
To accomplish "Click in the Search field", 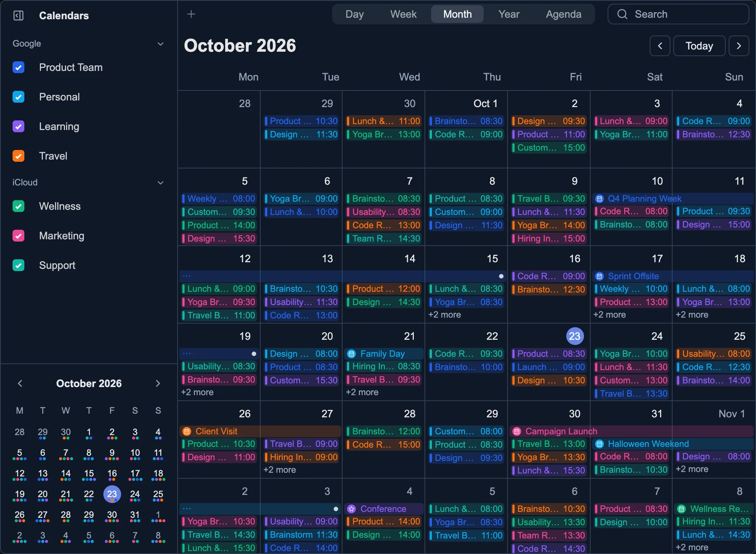I will 678,14.
